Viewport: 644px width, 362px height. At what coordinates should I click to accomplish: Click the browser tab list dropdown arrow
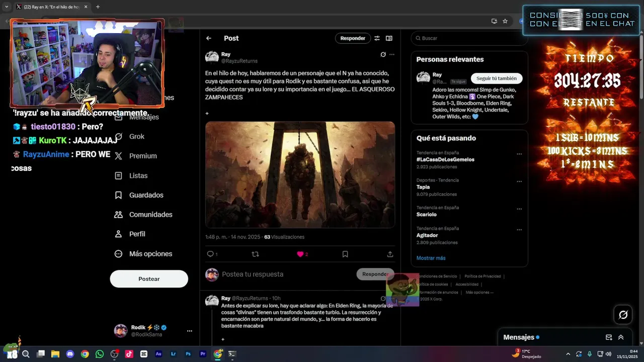[7, 7]
